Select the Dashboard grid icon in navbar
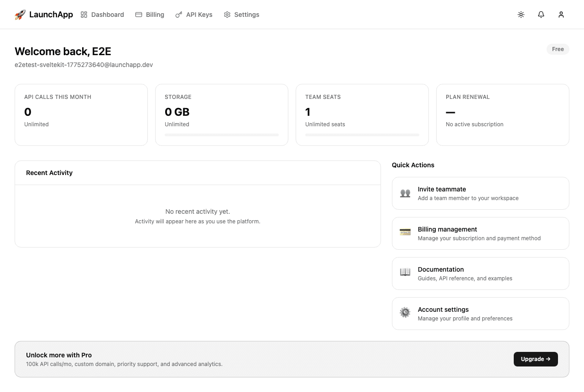The image size is (584, 392). pos(83,14)
